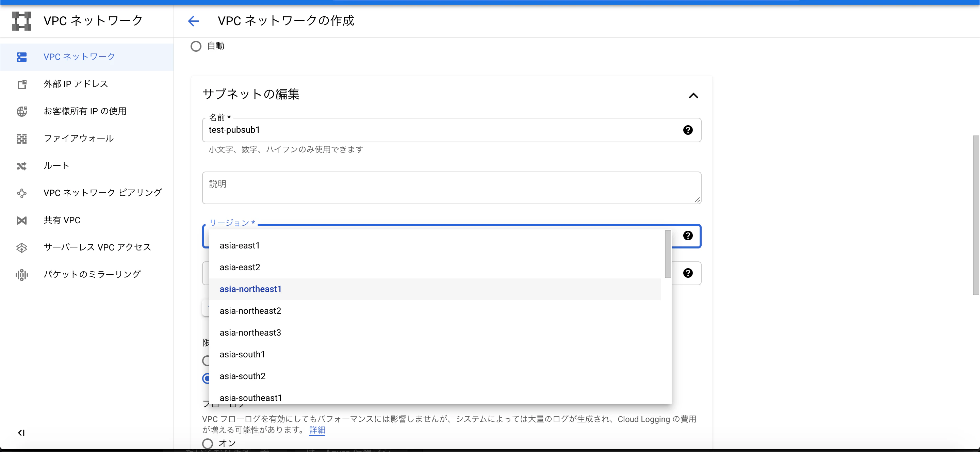980x452 pixels.
Task: Go back using the blue arrow
Action: click(x=193, y=21)
